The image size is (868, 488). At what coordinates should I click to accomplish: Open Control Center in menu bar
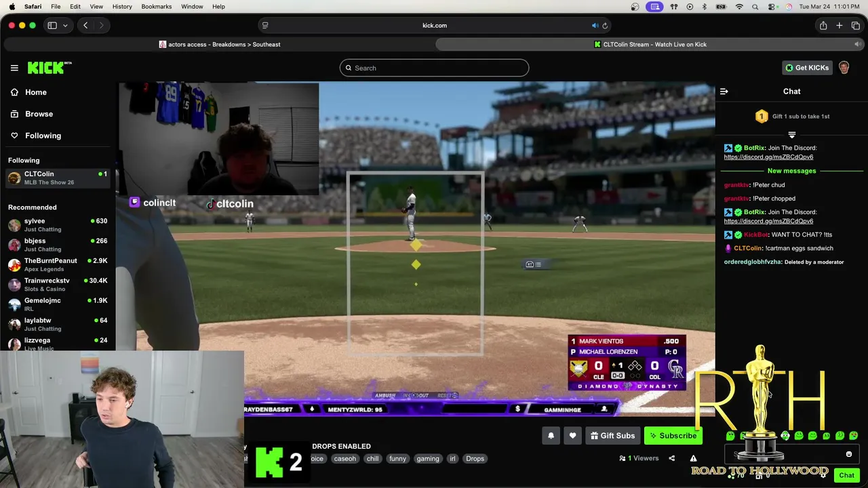772,7
